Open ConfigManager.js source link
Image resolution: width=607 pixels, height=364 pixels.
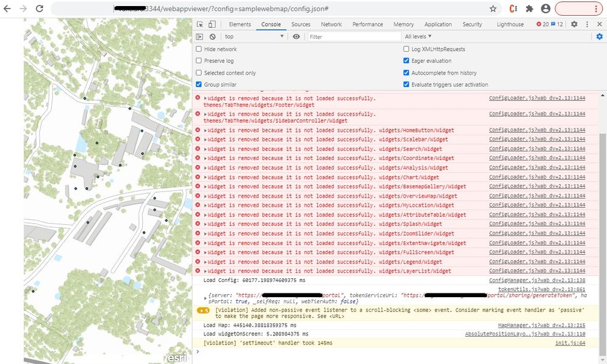(537, 280)
